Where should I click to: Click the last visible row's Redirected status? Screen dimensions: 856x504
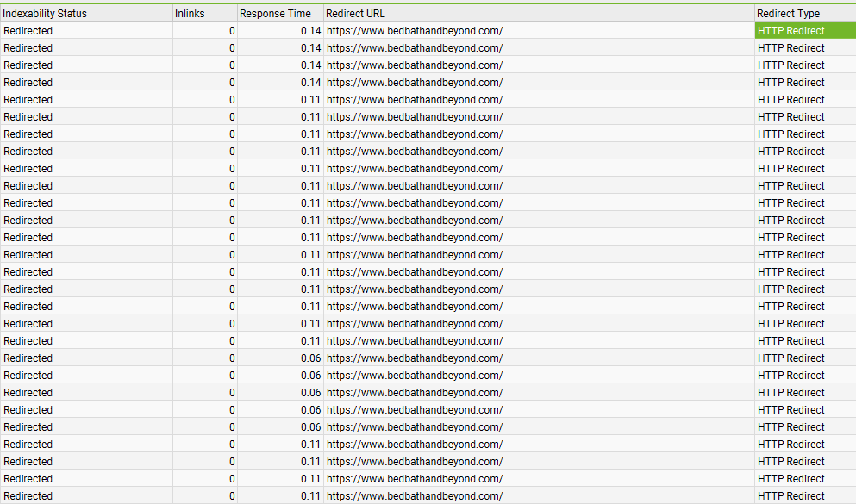coord(28,496)
